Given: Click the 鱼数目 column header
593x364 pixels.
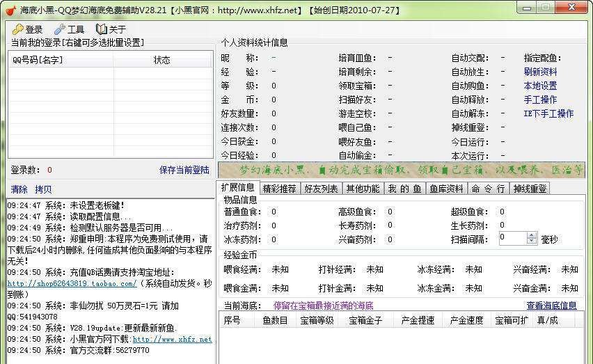Looking at the screenshot, I should coord(275,320).
